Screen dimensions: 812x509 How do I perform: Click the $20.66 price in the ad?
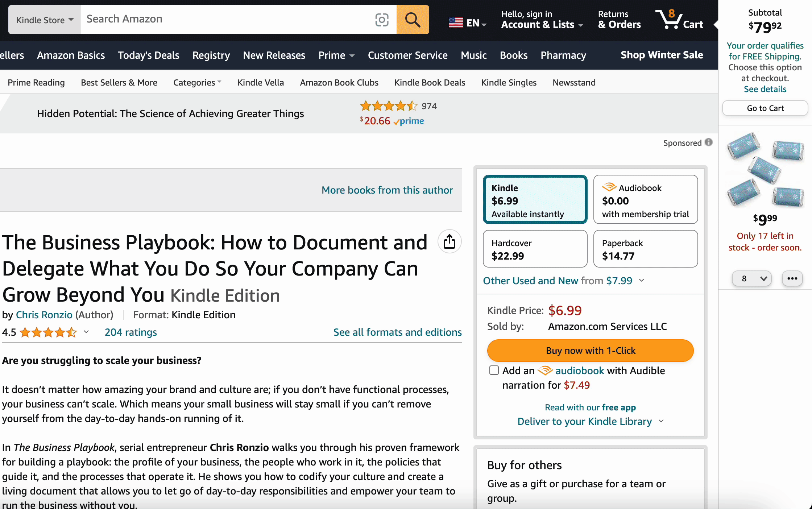[x=375, y=121]
